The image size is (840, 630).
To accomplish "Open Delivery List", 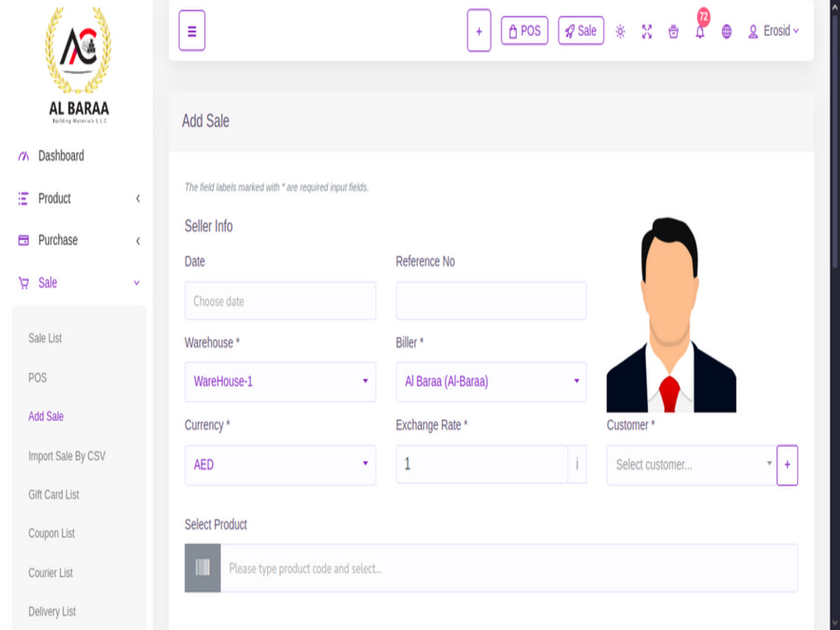I will 52,612.
